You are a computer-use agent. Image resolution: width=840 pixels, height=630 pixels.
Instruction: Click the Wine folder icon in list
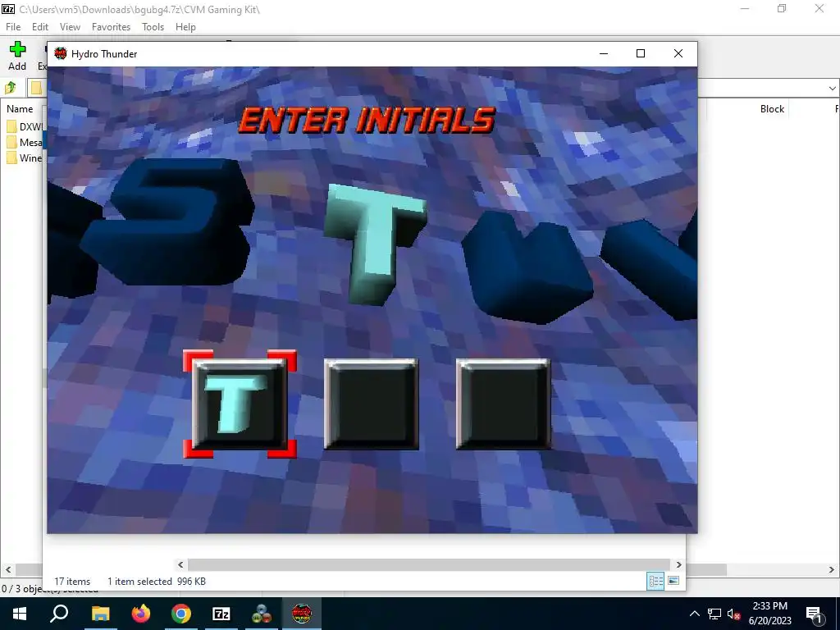11,158
